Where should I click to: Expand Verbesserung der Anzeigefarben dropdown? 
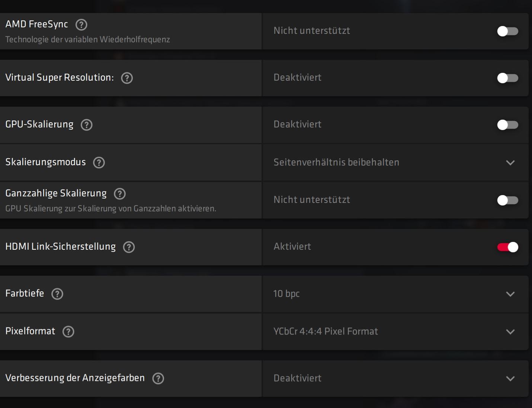510,378
